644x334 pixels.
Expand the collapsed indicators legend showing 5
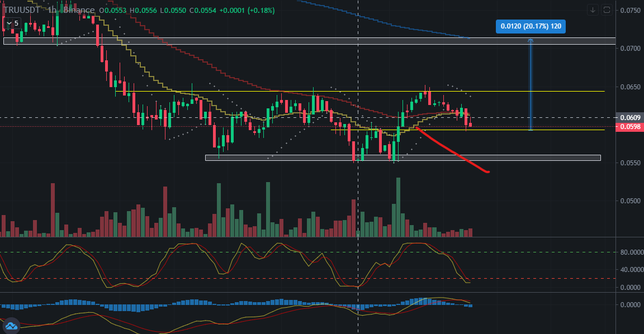point(11,23)
